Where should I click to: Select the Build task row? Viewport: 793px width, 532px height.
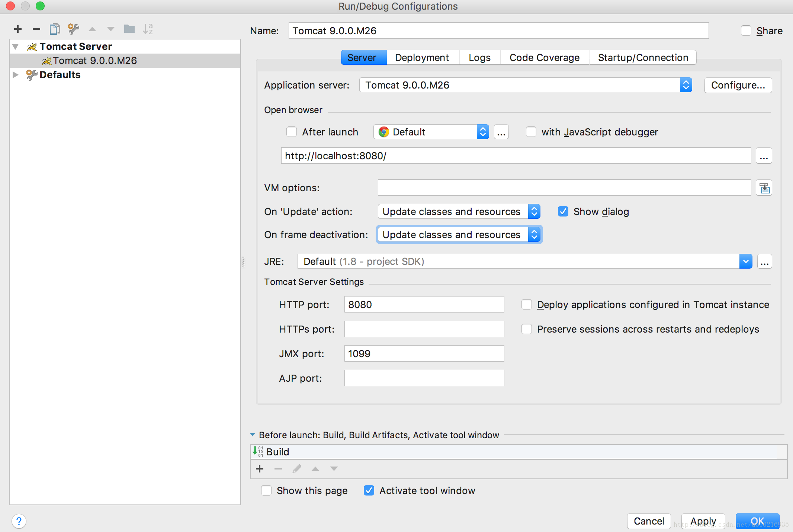[518, 452]
